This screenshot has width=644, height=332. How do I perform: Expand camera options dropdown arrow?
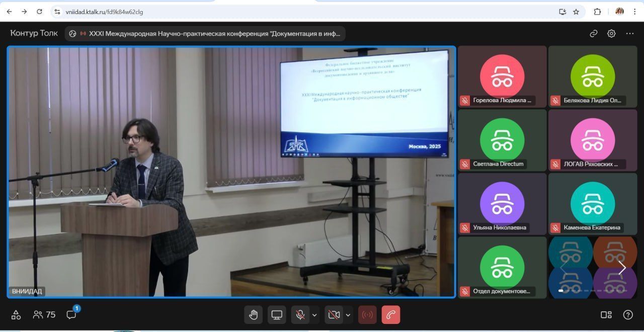(x=348, y=315)
